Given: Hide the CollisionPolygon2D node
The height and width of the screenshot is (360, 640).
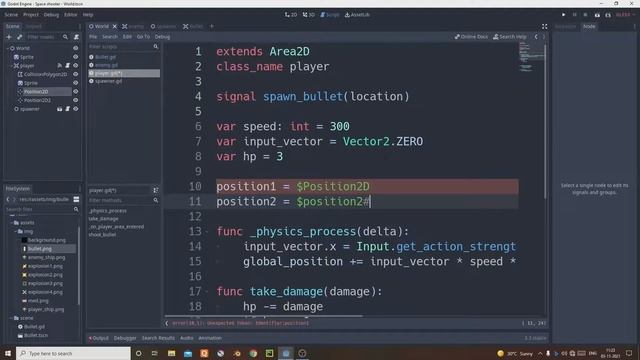Looking at the screenshot, I should click(x=76, y=74).
